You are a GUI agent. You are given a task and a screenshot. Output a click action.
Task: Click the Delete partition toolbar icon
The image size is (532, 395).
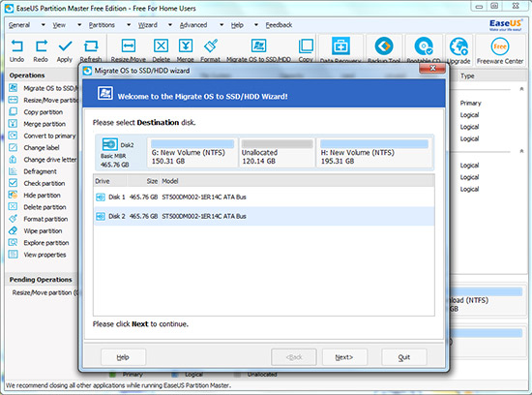pos(161,46)
